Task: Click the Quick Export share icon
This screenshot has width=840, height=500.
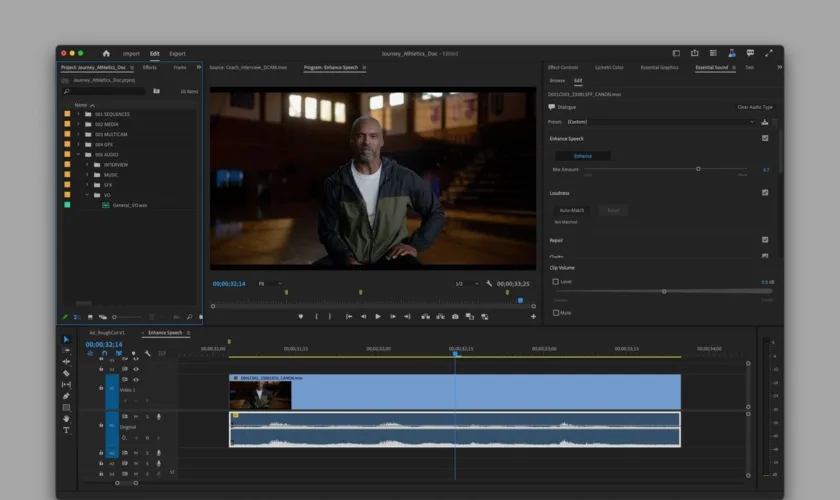Action: click(694, 53)
